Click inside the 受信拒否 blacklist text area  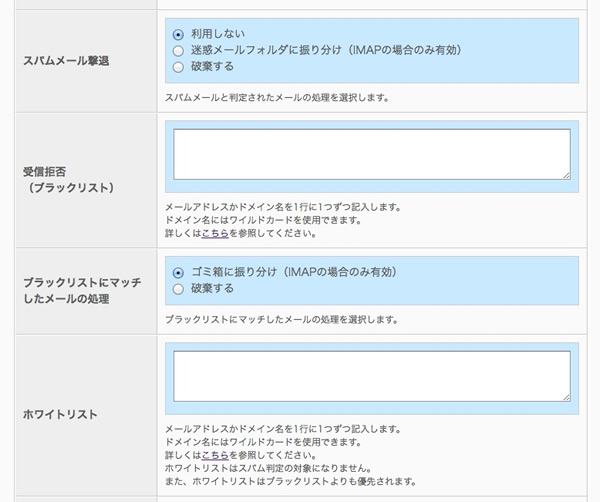point(370,155)
